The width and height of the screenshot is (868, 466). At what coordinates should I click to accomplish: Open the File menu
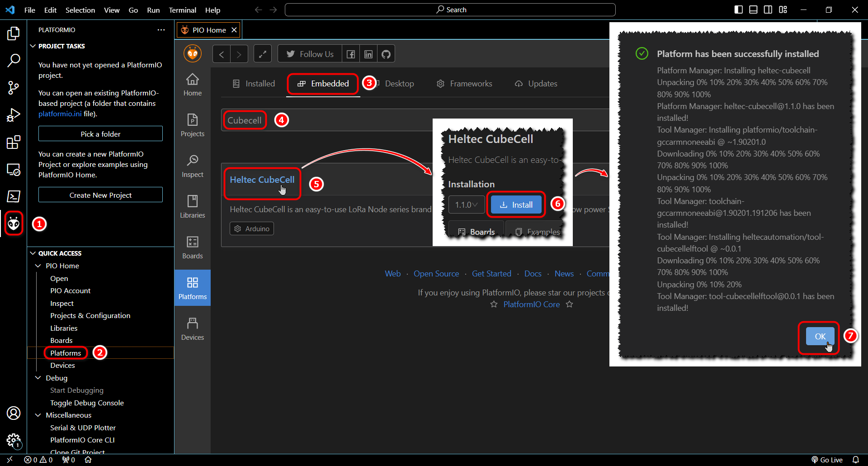pos(30,10)
